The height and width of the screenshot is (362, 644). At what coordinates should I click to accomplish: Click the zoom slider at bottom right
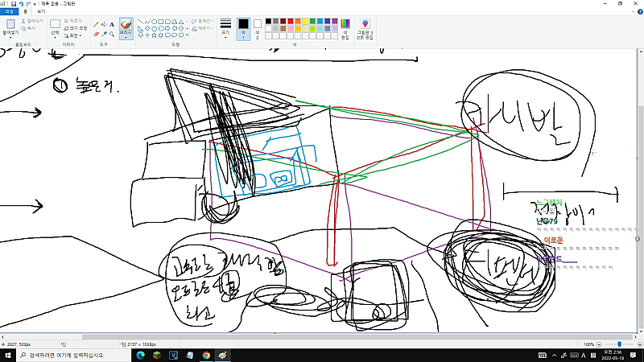coord(619,344)
